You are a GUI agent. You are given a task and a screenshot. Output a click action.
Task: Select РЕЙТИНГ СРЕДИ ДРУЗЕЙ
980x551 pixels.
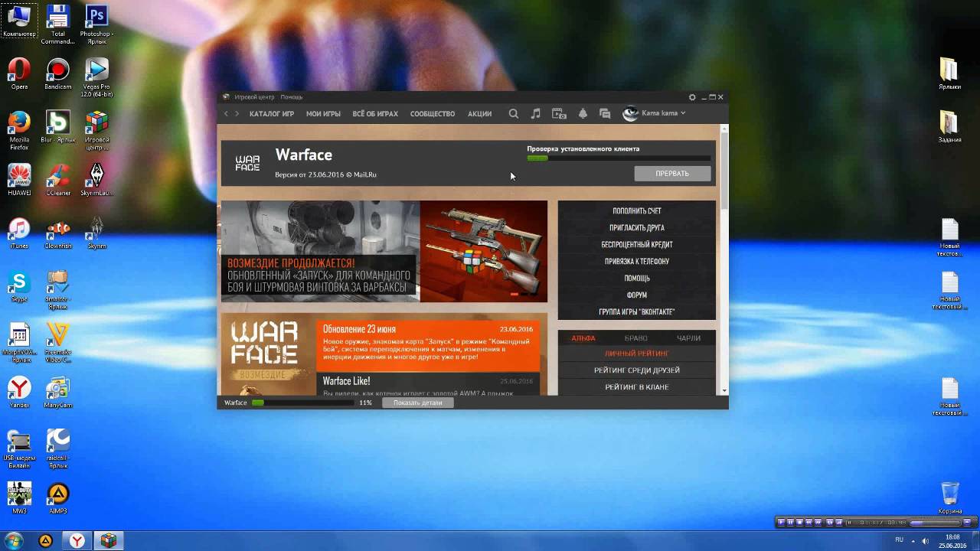(x=637, y=370)
